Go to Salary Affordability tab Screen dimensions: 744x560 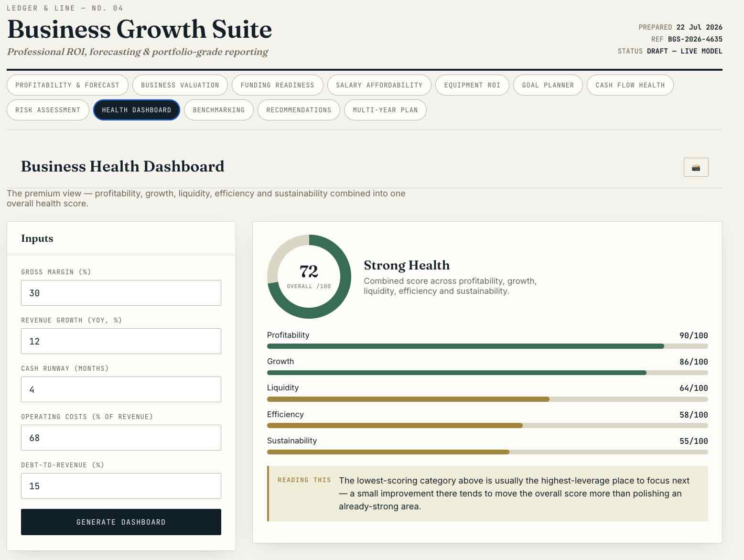[379, 85]
